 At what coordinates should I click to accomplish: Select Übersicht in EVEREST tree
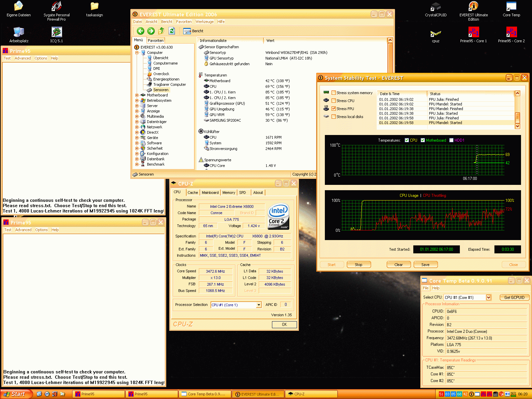(161, 58)
